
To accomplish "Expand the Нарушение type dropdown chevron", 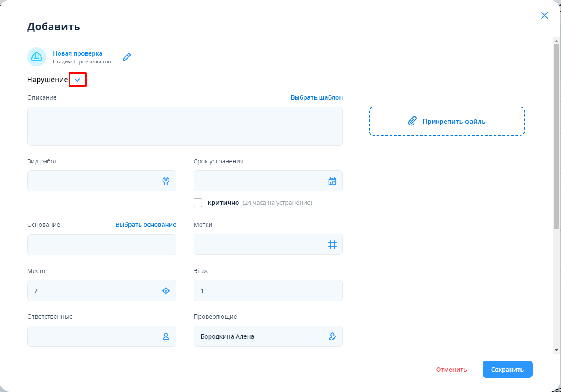I will pyautogui.click(x=78, y=80).
